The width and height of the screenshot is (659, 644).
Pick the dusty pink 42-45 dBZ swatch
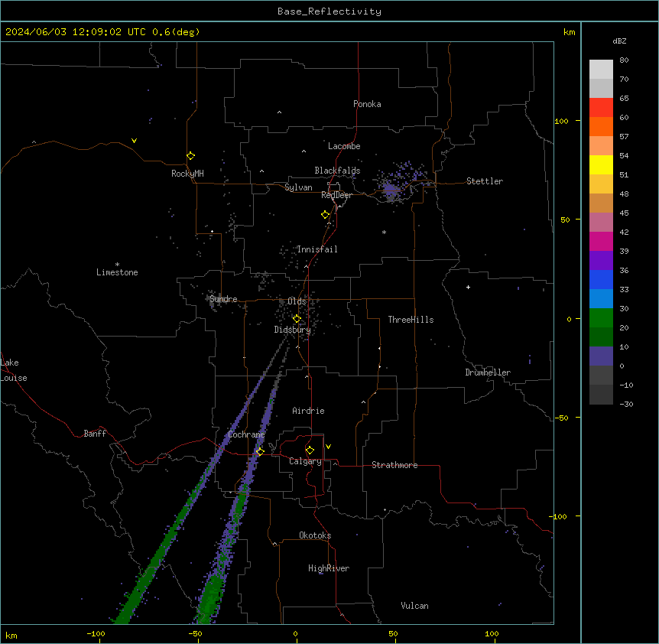pyautogui.click(x=601, y=223)
